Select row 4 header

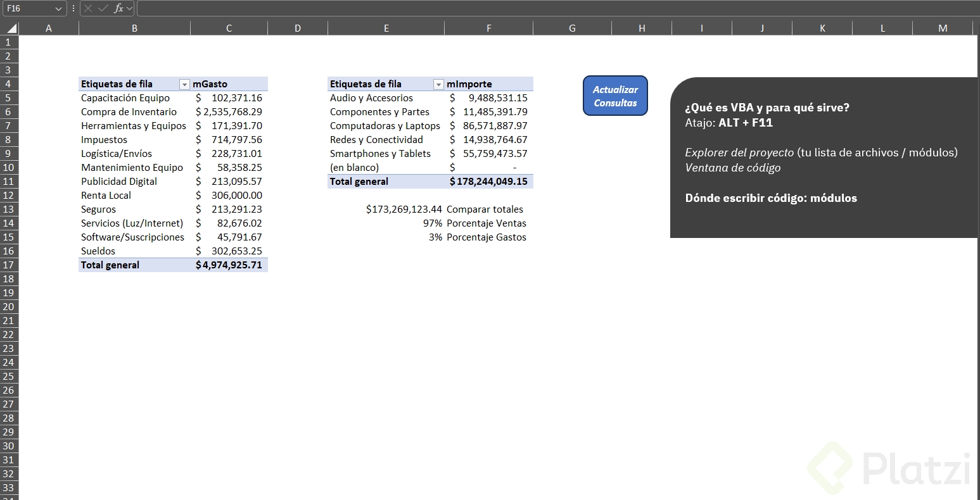[9, 84]
